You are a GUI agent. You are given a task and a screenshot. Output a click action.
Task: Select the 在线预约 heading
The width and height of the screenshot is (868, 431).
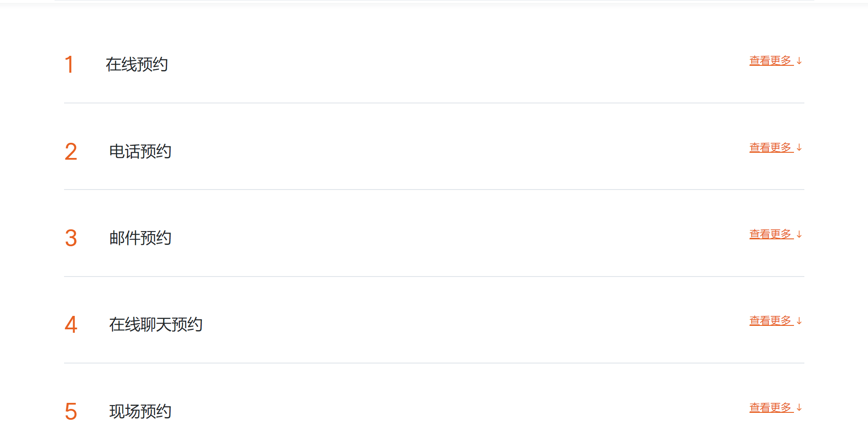tap(137, 64)
